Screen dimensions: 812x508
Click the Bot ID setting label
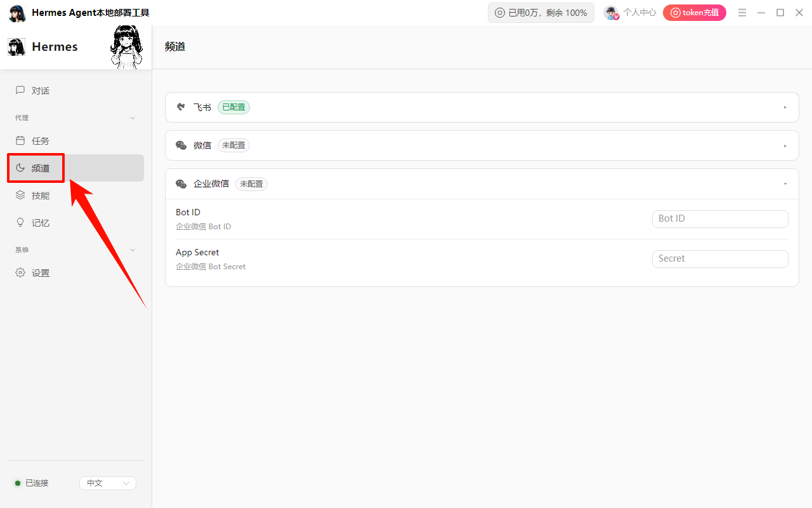click(x=188, y=212)
